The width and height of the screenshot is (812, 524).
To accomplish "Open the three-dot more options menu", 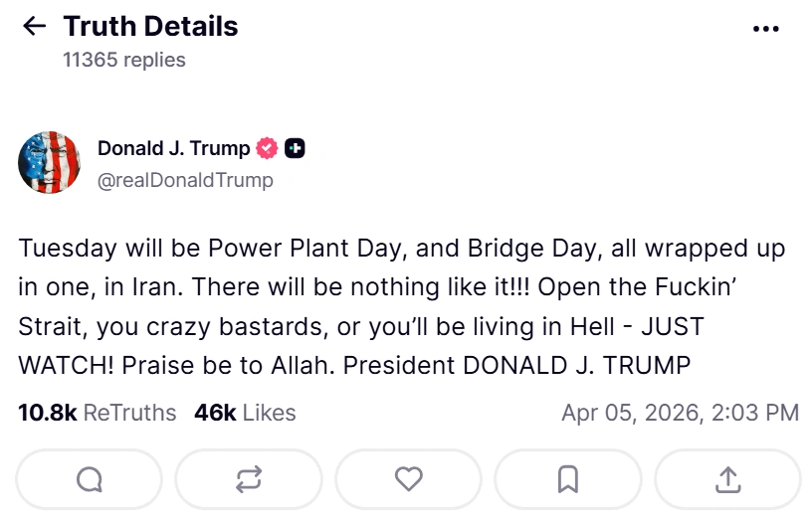I will coord(765,29).
